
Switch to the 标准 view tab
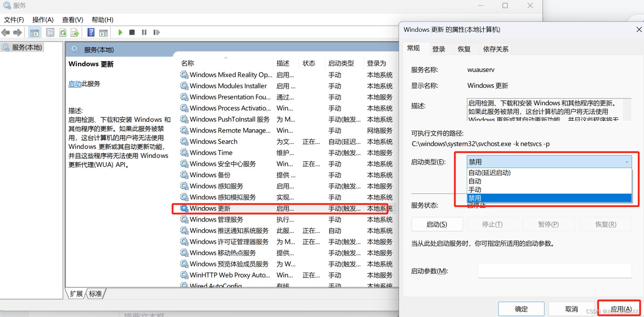(x=95, y=294)
